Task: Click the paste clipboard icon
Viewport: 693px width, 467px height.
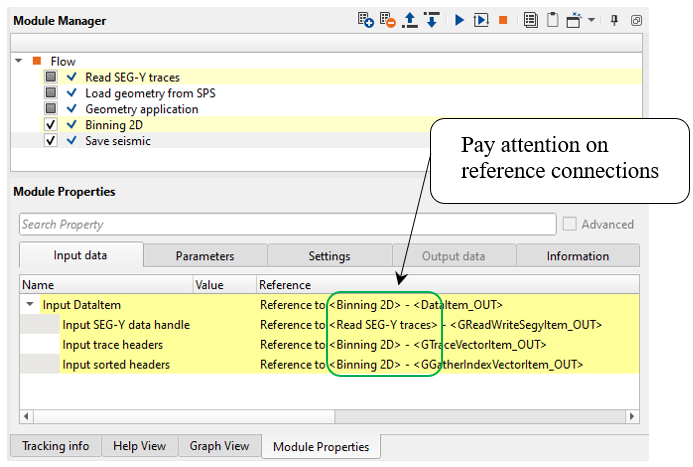Action: (551, 20)
